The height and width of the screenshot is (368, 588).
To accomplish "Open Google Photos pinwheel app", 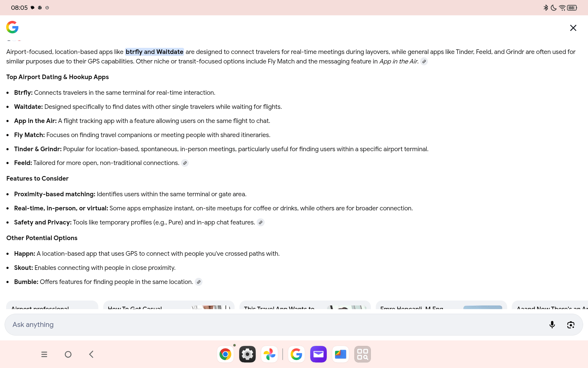I will pyautogui.click(x=269, y=354).
